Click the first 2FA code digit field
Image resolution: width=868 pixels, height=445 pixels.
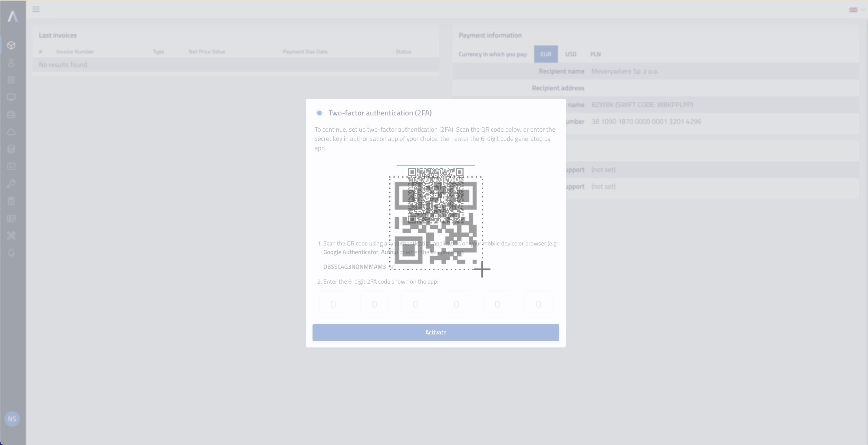click(333, 304)
